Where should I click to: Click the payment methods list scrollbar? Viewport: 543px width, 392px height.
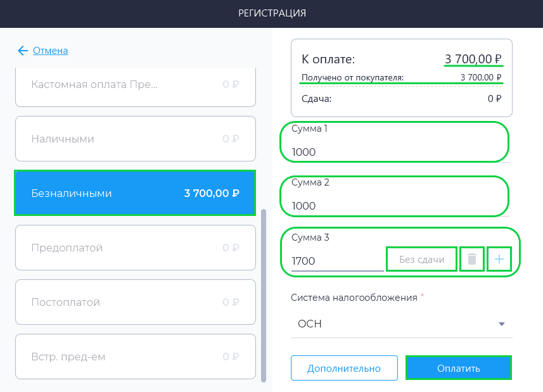click(x=264, y=295)
